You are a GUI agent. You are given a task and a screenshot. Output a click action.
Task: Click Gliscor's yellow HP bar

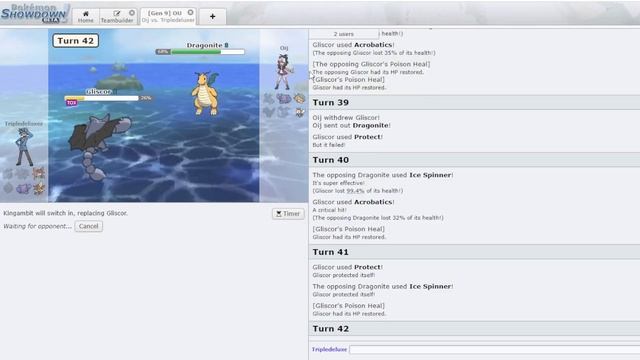tap(101, 98)
